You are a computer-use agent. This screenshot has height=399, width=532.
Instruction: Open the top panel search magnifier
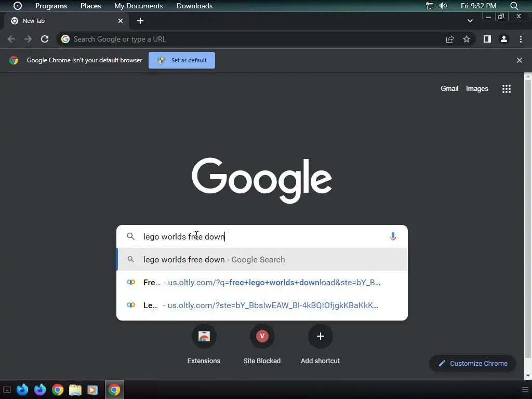(x=514, y=6)
